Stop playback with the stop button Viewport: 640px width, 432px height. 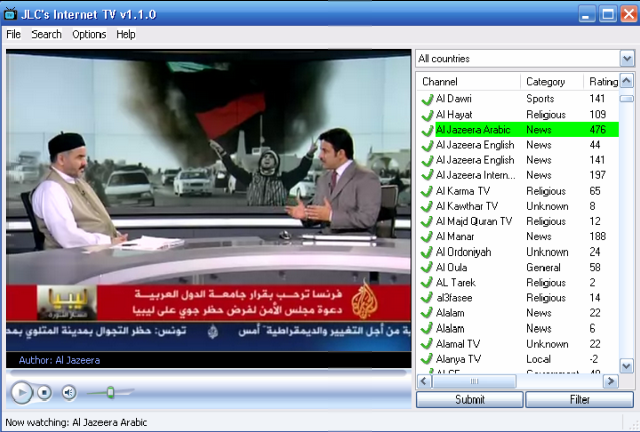tap(44, 393)
